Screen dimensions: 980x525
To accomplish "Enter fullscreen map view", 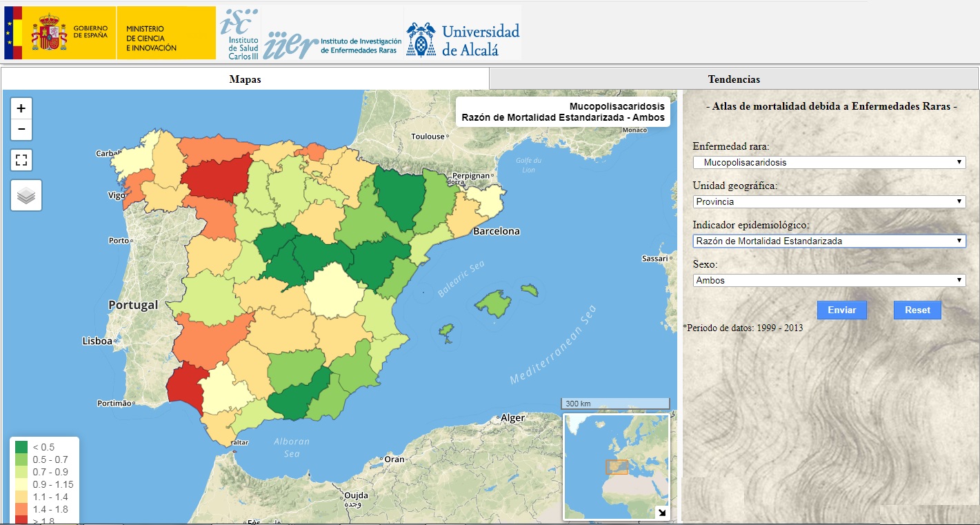I will click(x=21, y=160).
